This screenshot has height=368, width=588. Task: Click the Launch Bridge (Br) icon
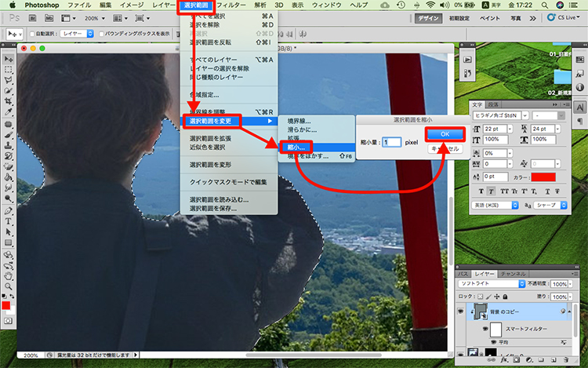click(33, 18)
